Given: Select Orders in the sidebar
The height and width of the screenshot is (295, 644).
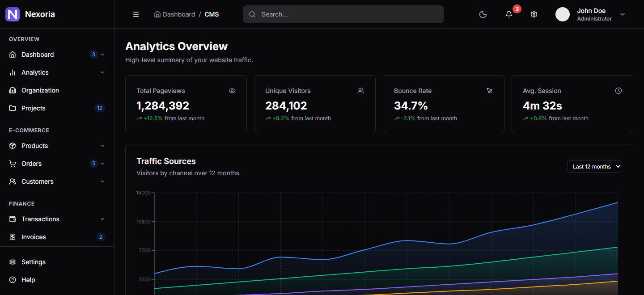Looking at the screenshot, I should [x=57, y=164].
